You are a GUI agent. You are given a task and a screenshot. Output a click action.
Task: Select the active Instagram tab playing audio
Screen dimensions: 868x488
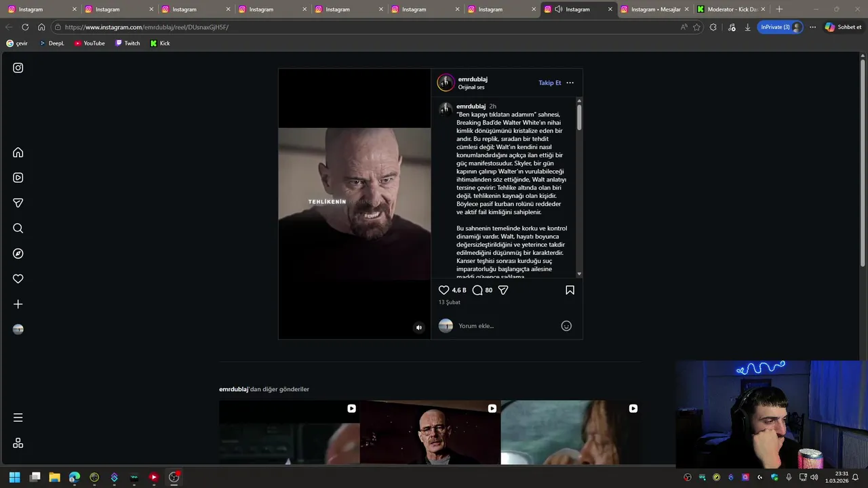pyautogui.click(x=578, y=9)
